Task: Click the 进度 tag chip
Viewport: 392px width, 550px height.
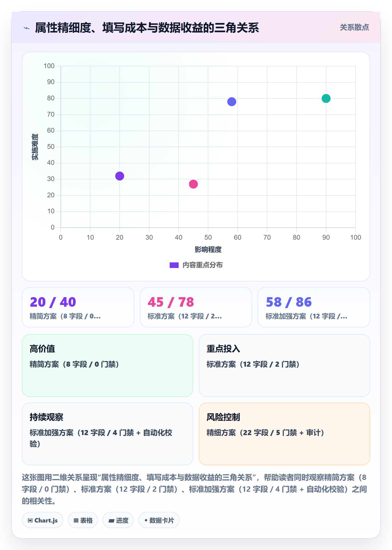Action: point(118,520)
